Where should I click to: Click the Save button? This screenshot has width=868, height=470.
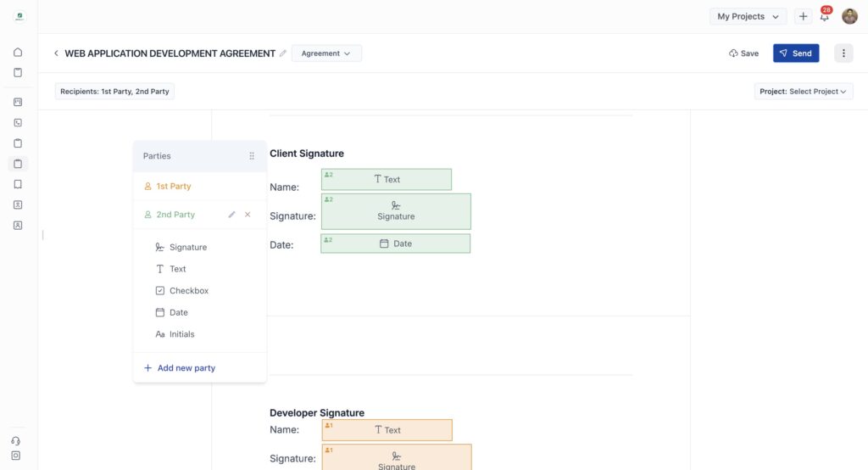coord(743,53)
